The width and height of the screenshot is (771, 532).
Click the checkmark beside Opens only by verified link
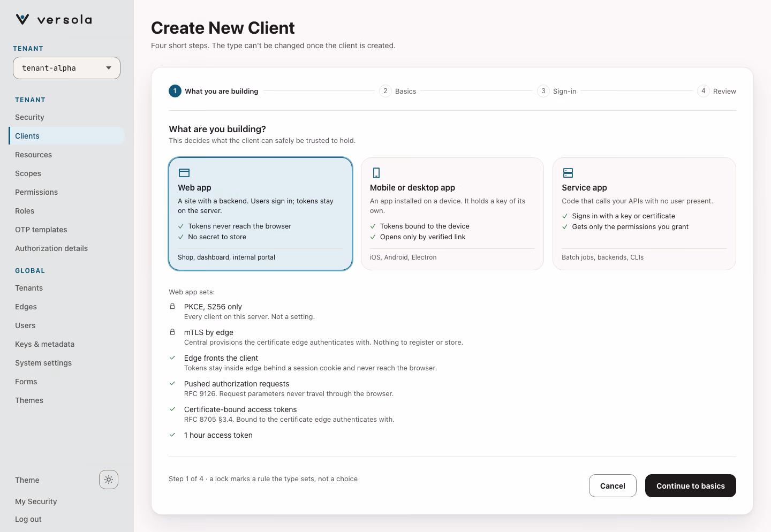tap(373, 237)
